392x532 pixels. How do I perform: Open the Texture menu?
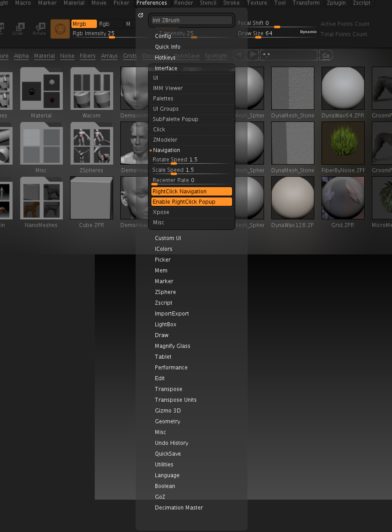(257, 3)
